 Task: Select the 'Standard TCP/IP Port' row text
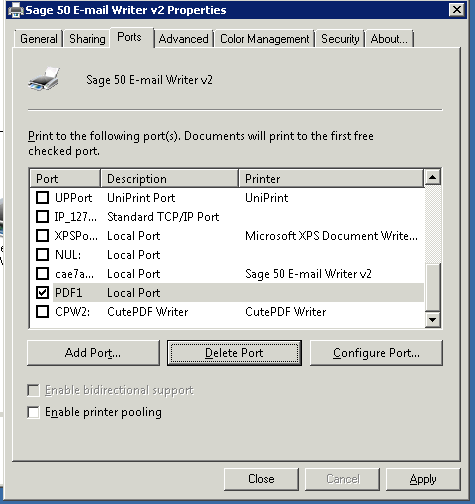[163, 217]
